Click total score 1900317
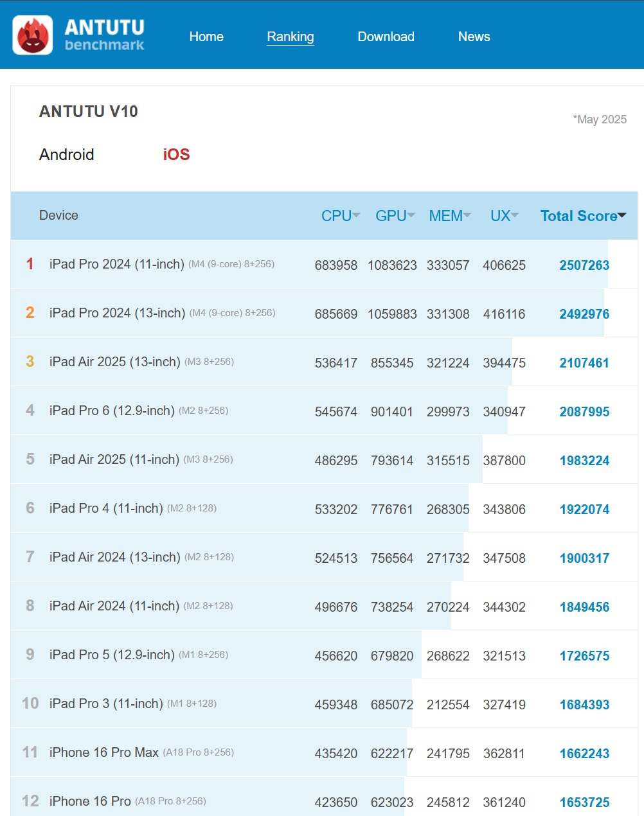Viewport: 644px width, 816px height. tap(584, 558)
